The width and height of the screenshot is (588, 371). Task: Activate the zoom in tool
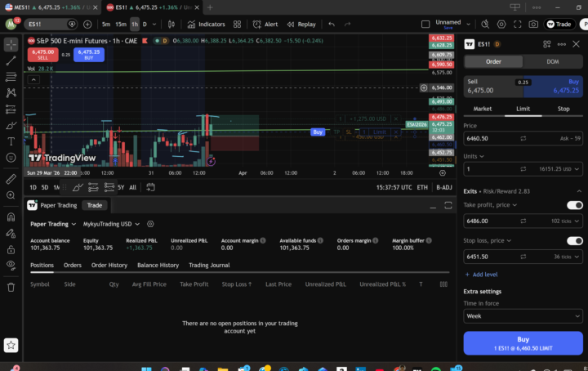click(11, 195)
